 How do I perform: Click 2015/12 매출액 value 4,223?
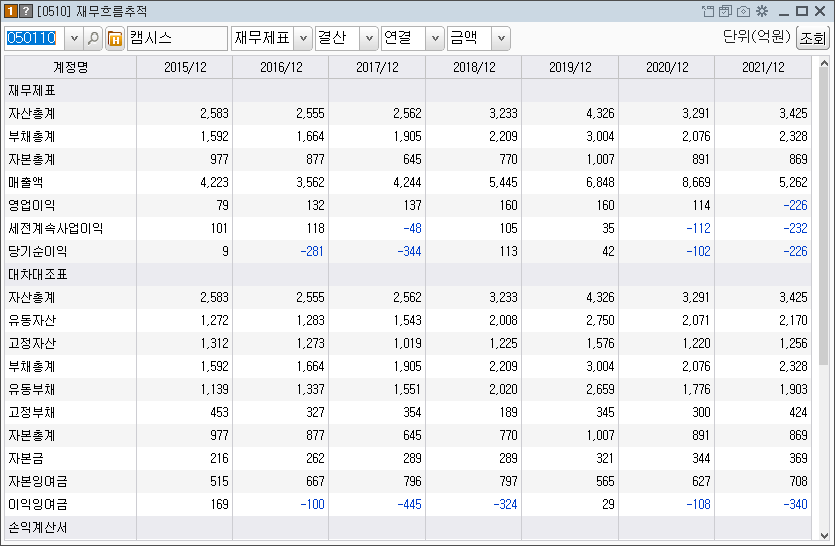[x=214, y=183]
